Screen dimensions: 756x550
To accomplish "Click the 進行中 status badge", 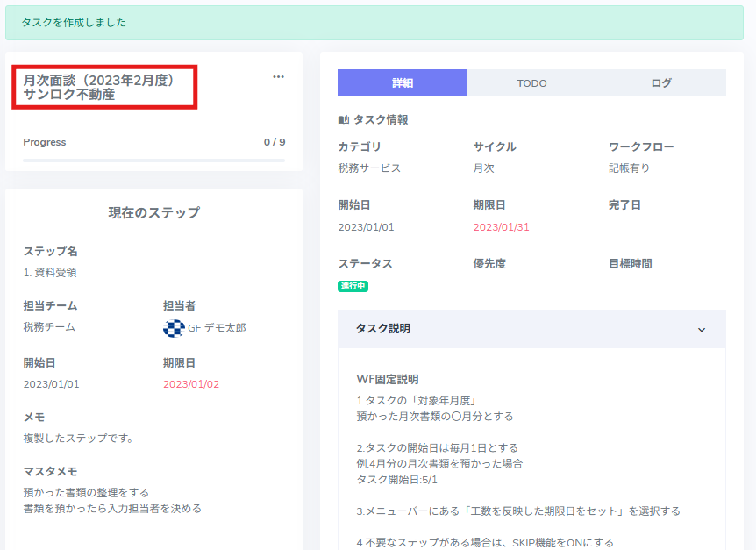I will coord(353,286).
